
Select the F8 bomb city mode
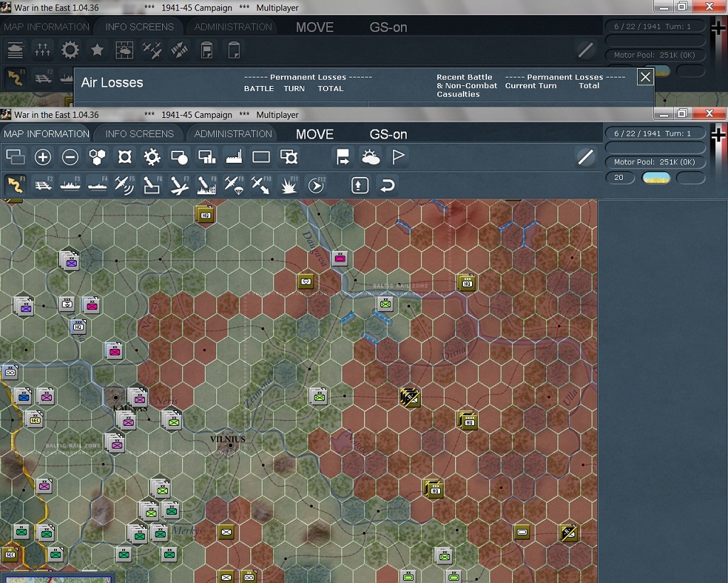(206, 185)
